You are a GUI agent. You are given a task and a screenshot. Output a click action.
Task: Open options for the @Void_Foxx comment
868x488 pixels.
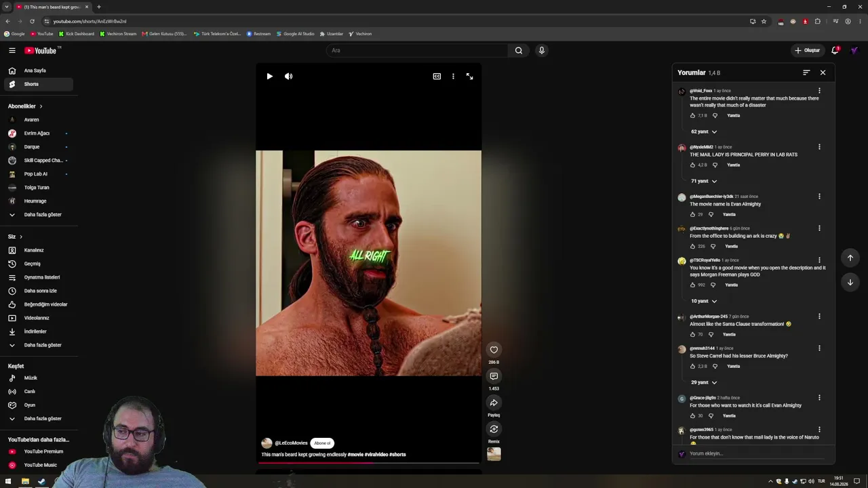tap(819, 91)
